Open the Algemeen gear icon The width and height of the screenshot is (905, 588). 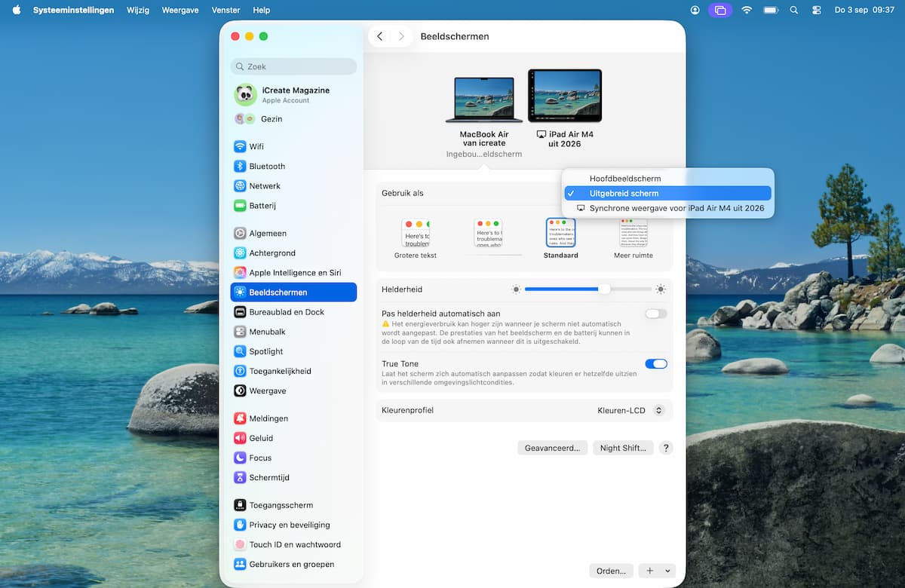point(240,233)
